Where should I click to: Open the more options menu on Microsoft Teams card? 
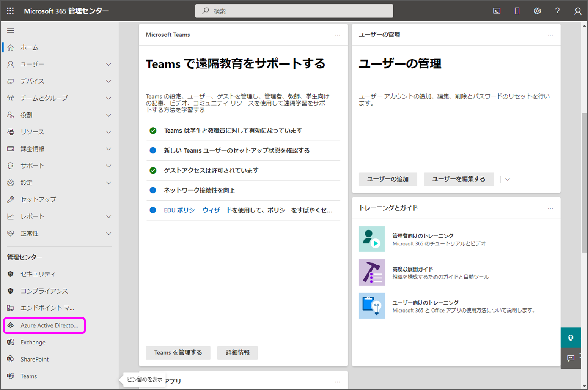pyautogui.click(x=337, y=35)
